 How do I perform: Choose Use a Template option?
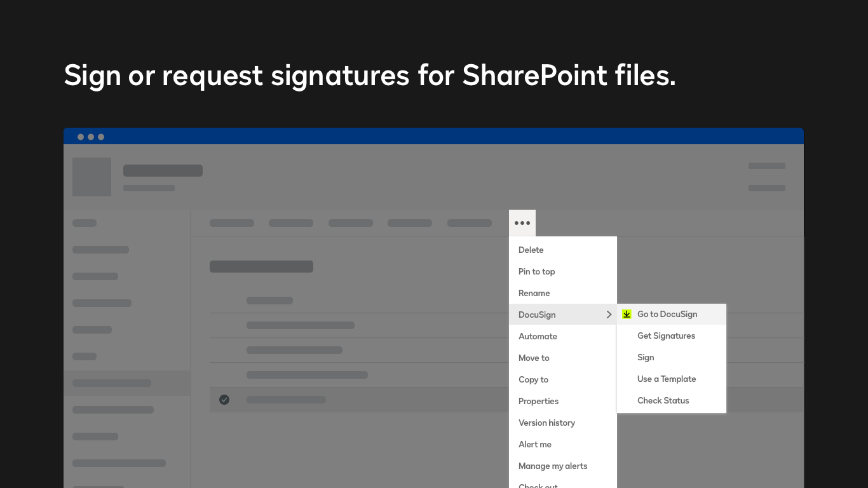(667, 379)
